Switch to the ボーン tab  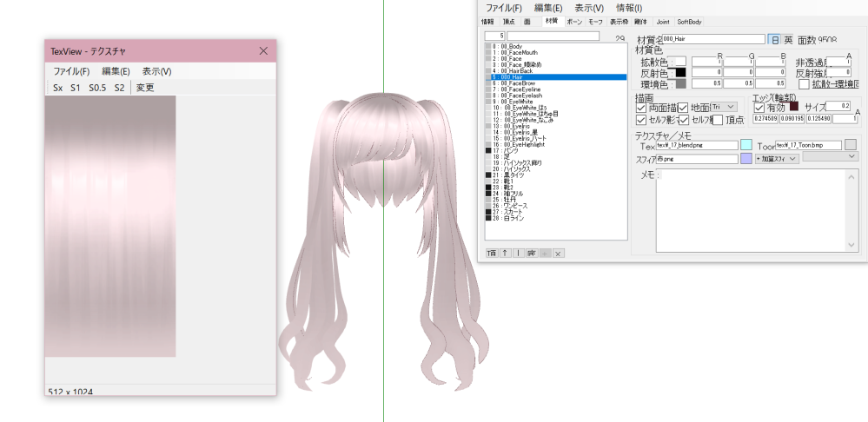pos(574,22)
